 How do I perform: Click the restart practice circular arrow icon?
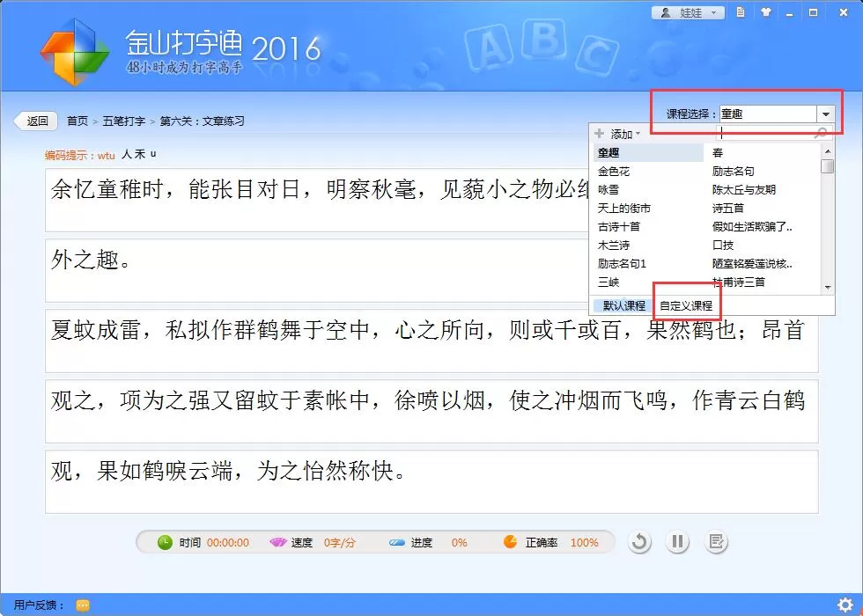(639, 542)
